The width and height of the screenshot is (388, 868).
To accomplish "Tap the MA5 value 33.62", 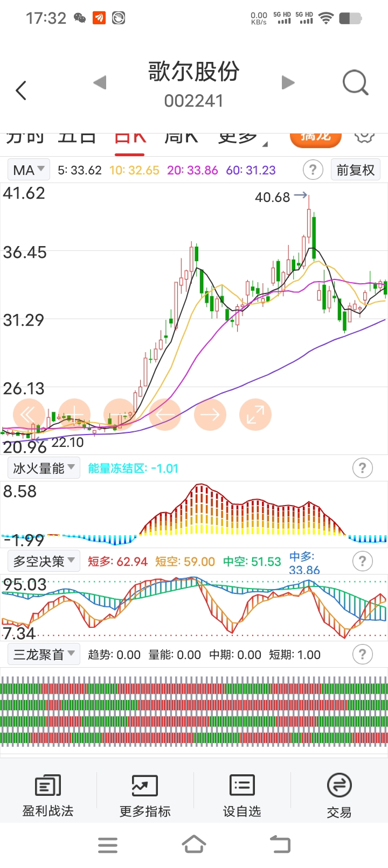I will [x=80, y=170].
